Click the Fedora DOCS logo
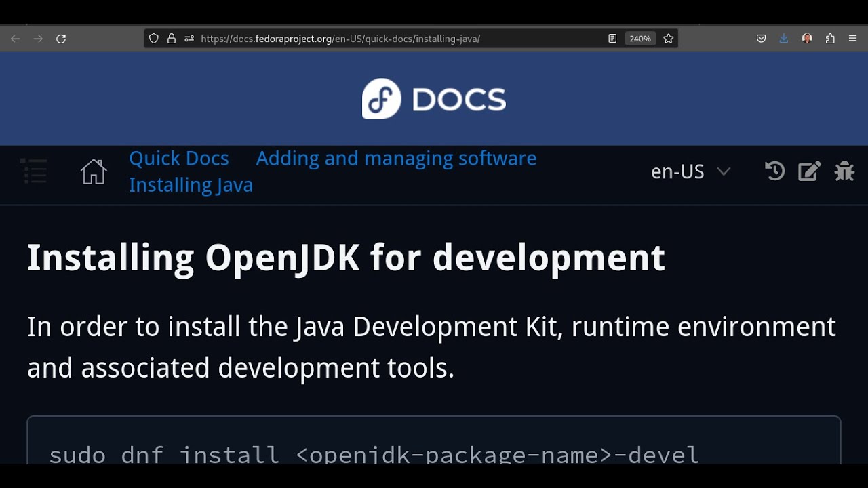Screen dimensions: 868x488 (x=434, y=99)
